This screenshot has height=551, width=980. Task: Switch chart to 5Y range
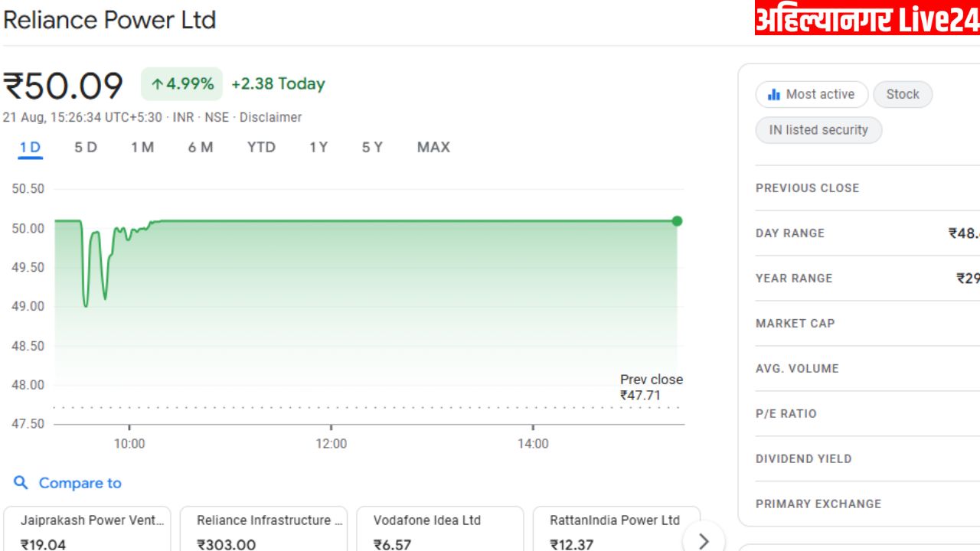pos(372,147)
